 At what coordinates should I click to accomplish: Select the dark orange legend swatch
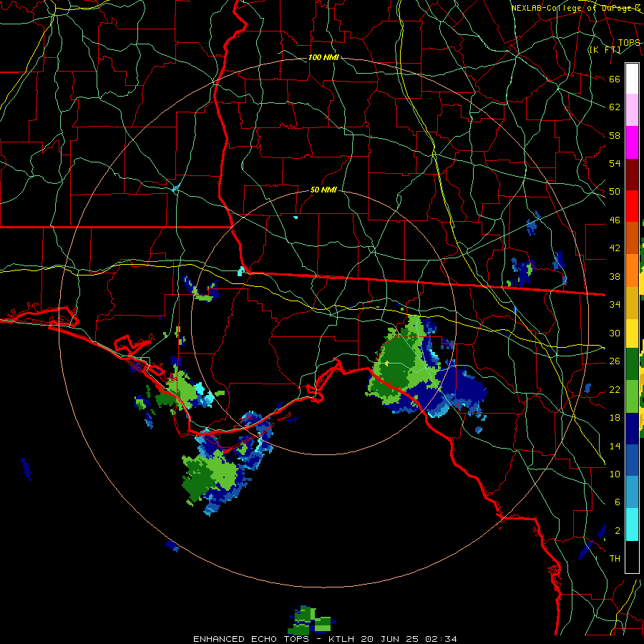coord(632,238)
